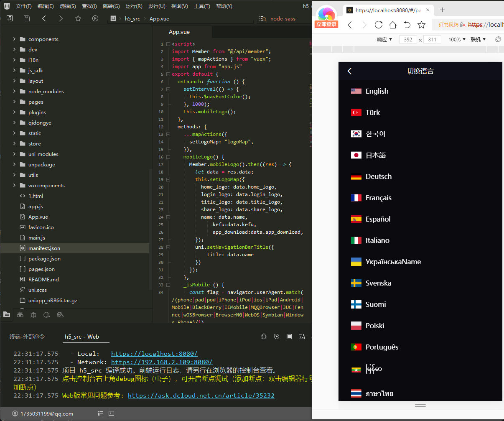The width and height of the screenshot is (504, 421).
Task: Click the viewport width field showing 392
Action: click(x=408, y=39)
